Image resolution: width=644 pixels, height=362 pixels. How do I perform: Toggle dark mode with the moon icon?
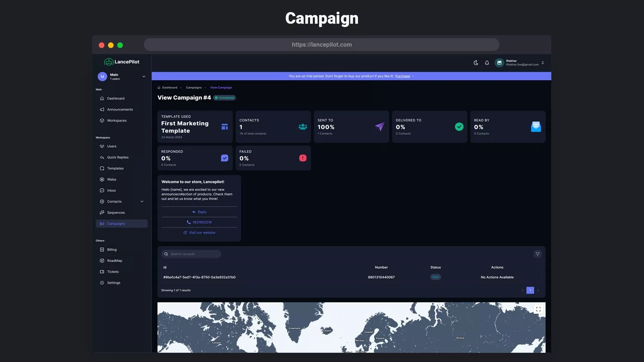(x=476, y=63)
